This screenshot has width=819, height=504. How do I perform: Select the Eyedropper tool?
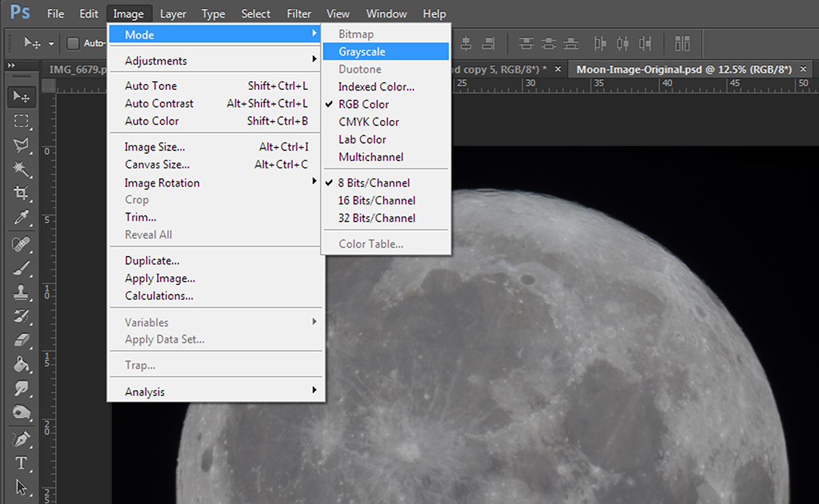point(21,218)
